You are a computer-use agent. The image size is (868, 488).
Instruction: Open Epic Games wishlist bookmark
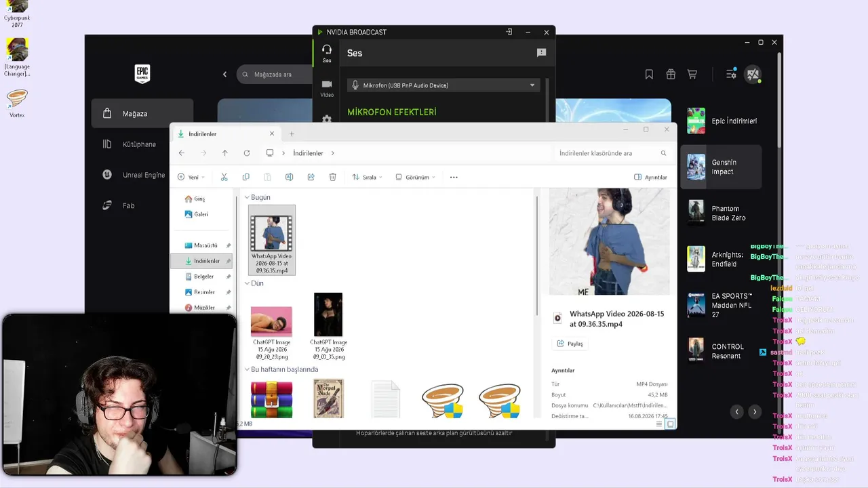click(x=649, y=75)
